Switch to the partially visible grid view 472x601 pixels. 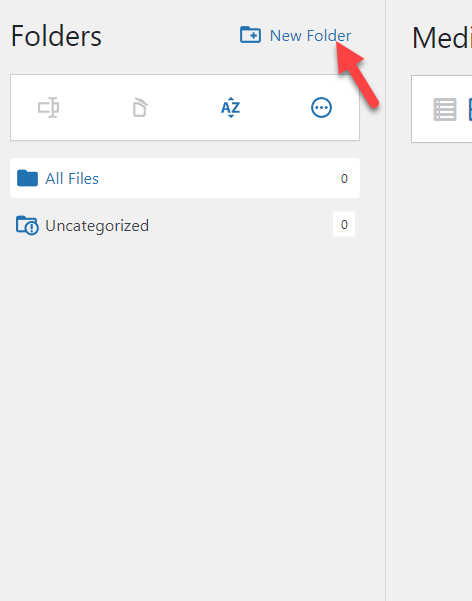coord(470,109)
